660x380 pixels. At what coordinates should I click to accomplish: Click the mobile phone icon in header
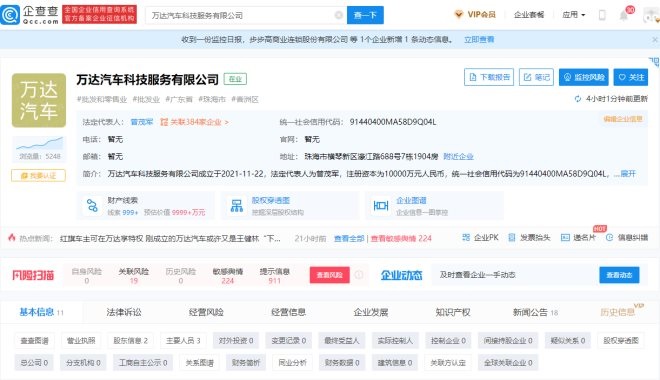(602, 15)
